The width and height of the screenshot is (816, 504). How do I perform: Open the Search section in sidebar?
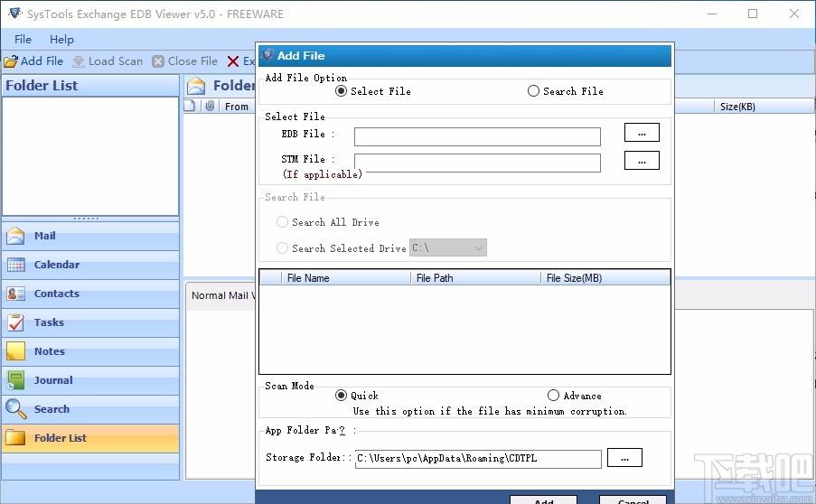click(x=90, y=409)
